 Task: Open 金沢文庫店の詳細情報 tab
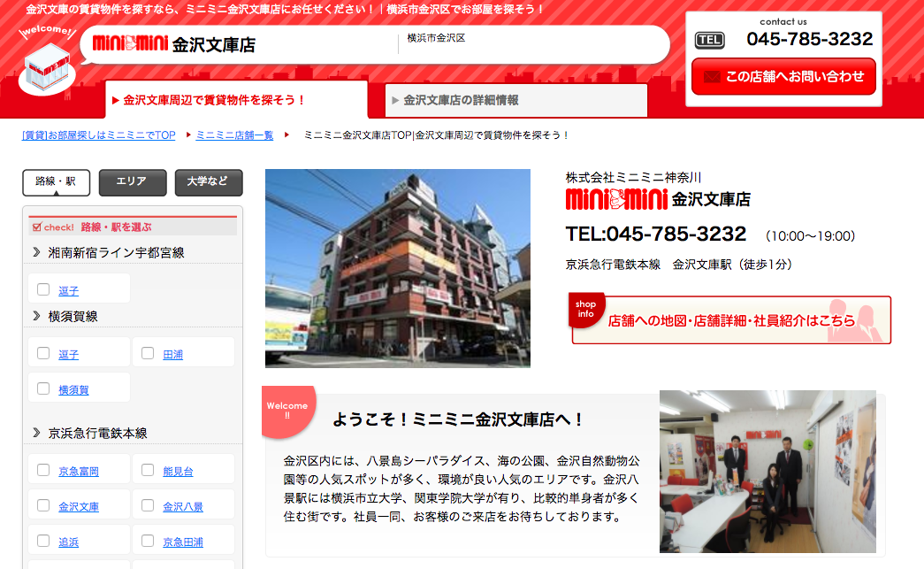pyautogui.click(x=517, y=100)
